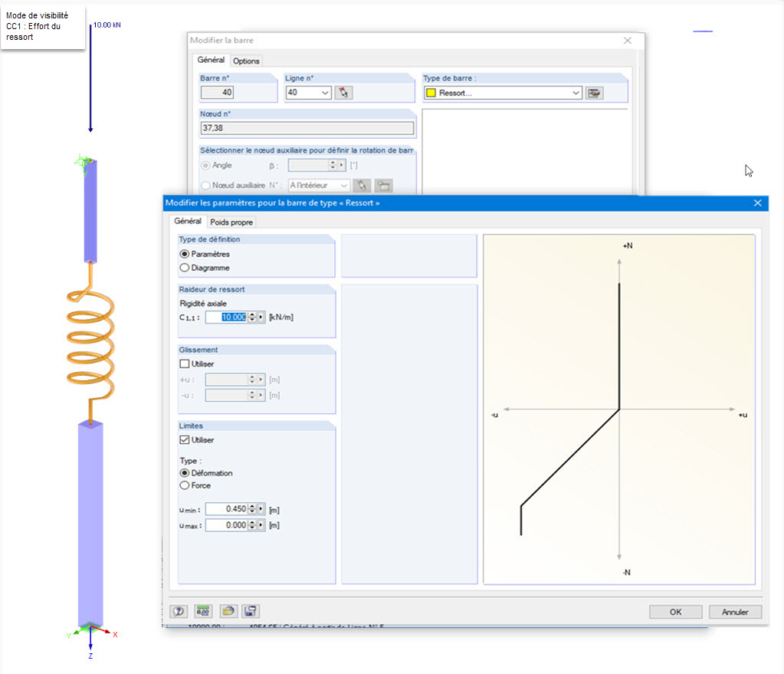Close the Modifier la barre window
This screenshot has height=674, width=784.
628,41
